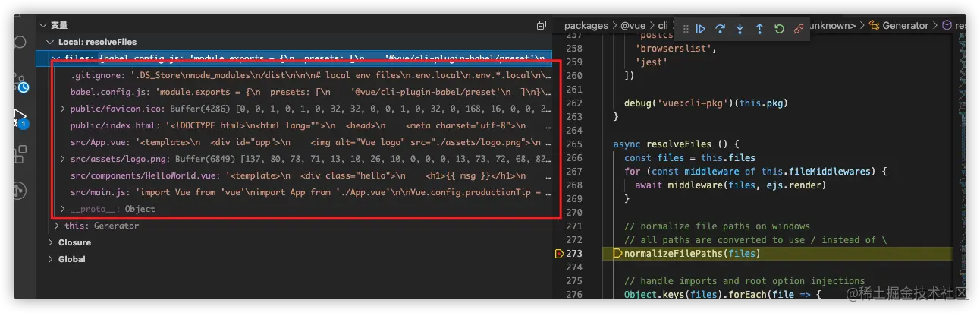The image size is (980, 313).
Task: Click the Restart debug button
Action: click(x=779, y=29)
